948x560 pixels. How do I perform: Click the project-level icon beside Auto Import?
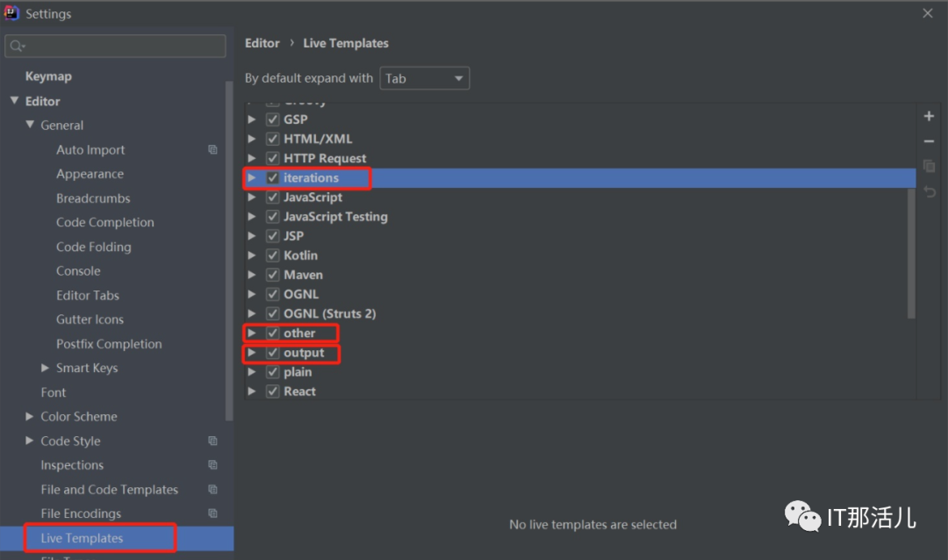point(212,150)
